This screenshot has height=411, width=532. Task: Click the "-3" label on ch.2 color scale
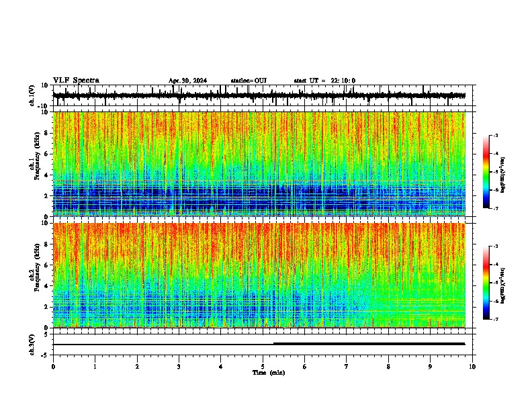[496, 246]
